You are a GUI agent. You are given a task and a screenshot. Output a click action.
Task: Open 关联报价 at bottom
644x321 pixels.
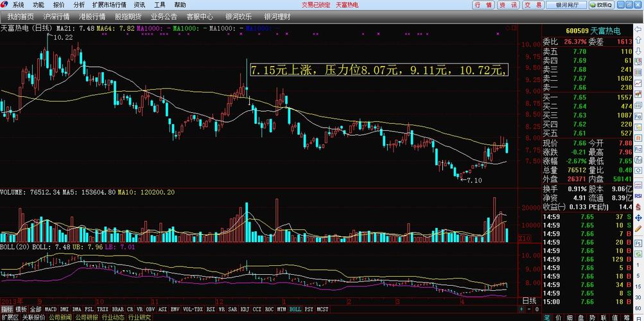33,317
